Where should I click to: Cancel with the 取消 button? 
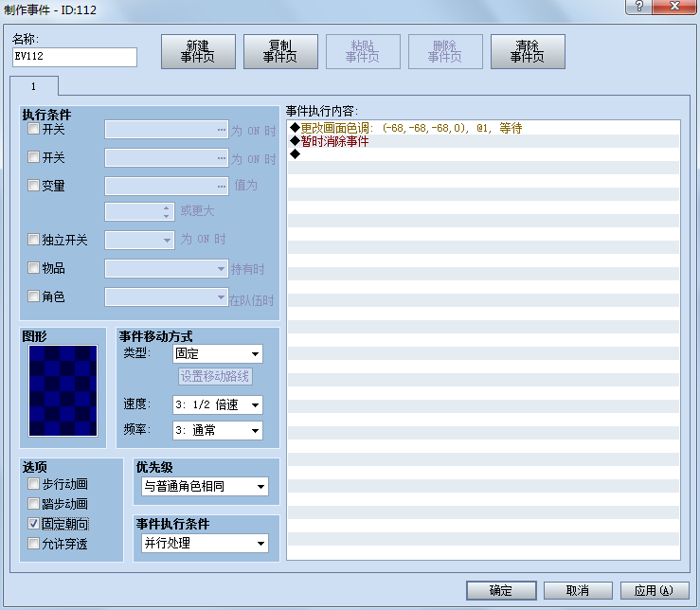click(x=578, y=590)
